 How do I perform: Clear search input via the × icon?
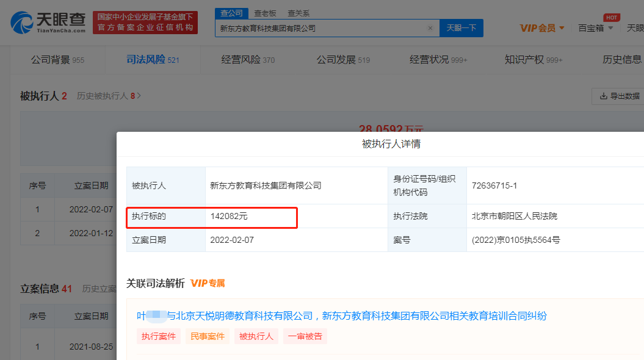coord(430,27)
